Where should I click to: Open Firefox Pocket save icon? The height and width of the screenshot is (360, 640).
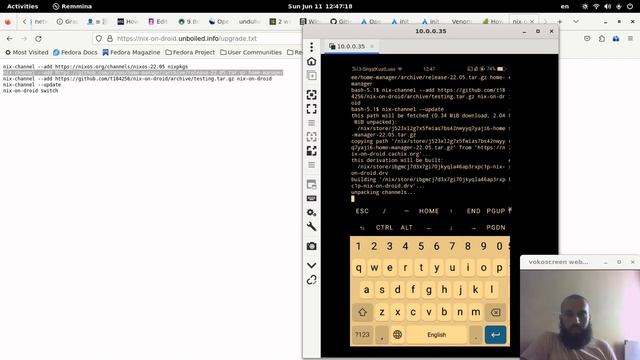587,38
